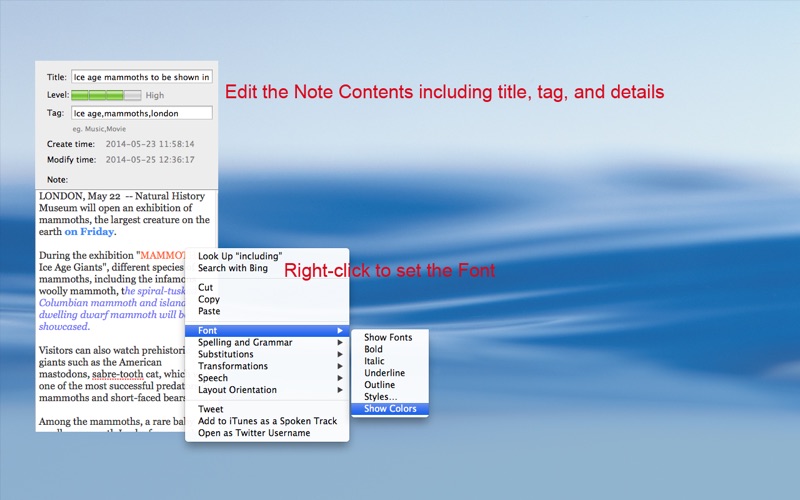Expand the Speech submenu
This screenshot has height=500, width=800.
point(267,378)
